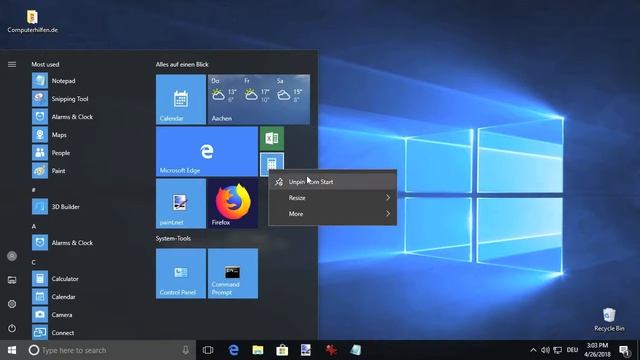Select Unpin from Start
This screenshot has width=640, height=360.
(332, 182)
